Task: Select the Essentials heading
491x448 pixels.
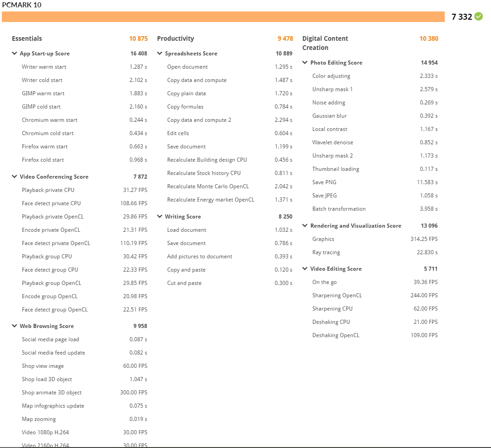Action: [27, 38]
